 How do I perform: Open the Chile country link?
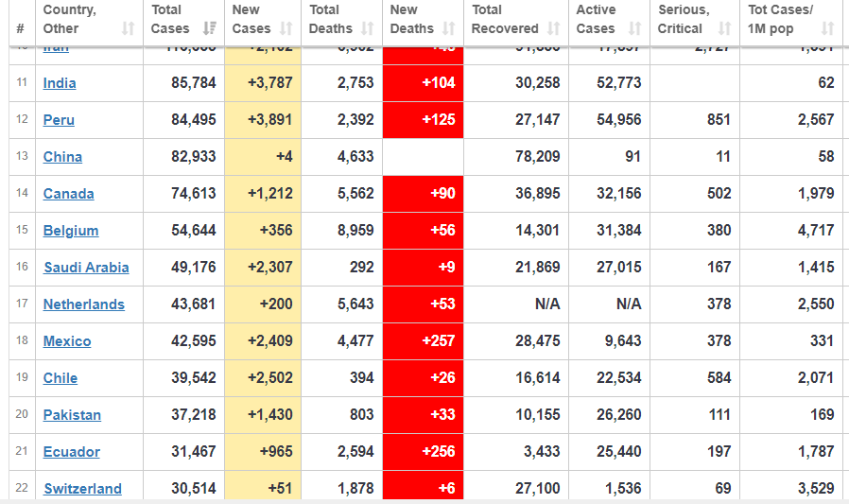(61, 377)
